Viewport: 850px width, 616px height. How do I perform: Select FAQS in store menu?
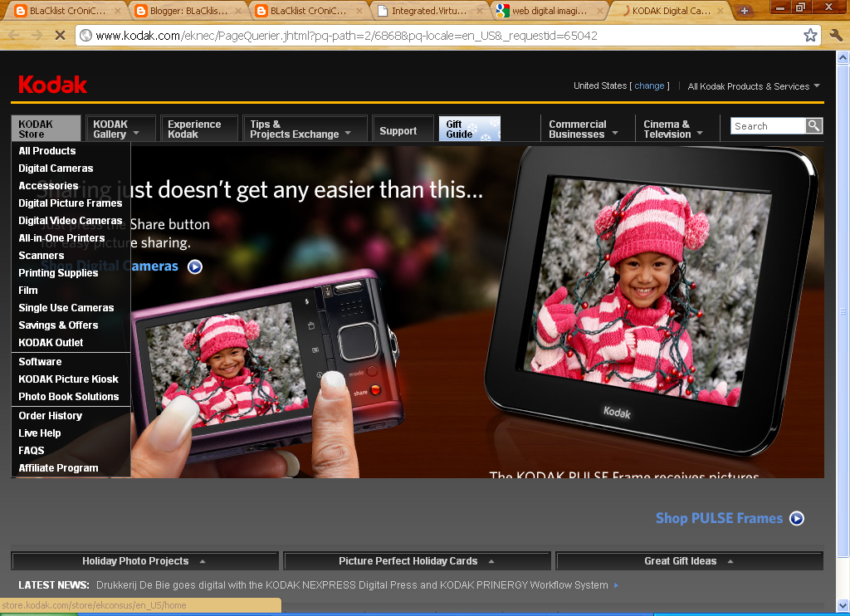[32, 450]
